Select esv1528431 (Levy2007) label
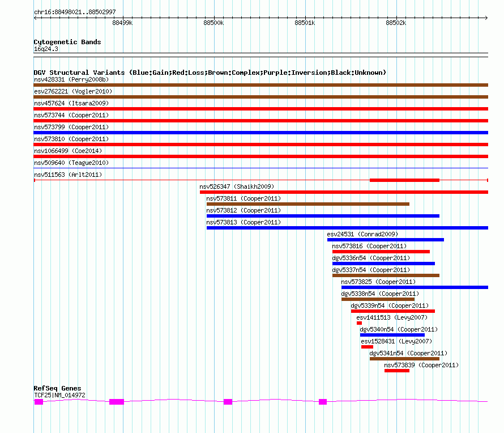Image resolution: width=504 pixels, height=433 pixels. click(x=396, y=341)
